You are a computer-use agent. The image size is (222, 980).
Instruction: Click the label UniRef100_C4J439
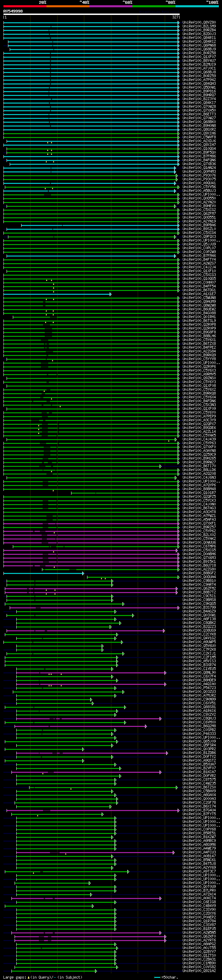point(199,439)
